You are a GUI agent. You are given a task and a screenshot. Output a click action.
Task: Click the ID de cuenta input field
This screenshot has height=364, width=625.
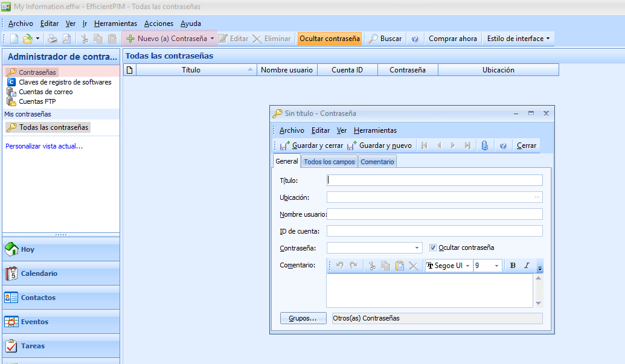tap(434, 231)
